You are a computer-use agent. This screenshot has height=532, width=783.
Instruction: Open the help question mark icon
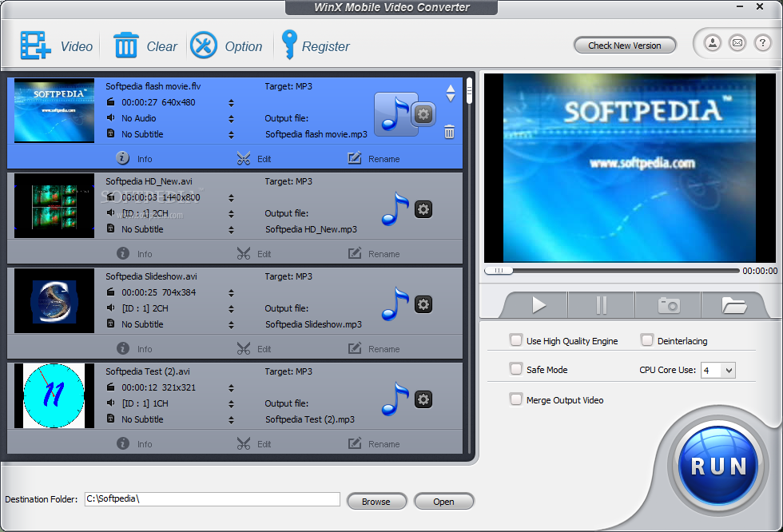pyautogui.click(x=762, y=43)
